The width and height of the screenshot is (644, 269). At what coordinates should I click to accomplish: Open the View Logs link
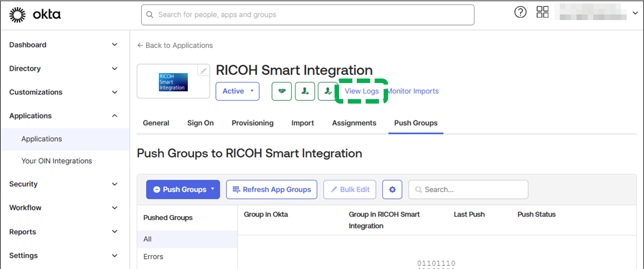(361, 91)
